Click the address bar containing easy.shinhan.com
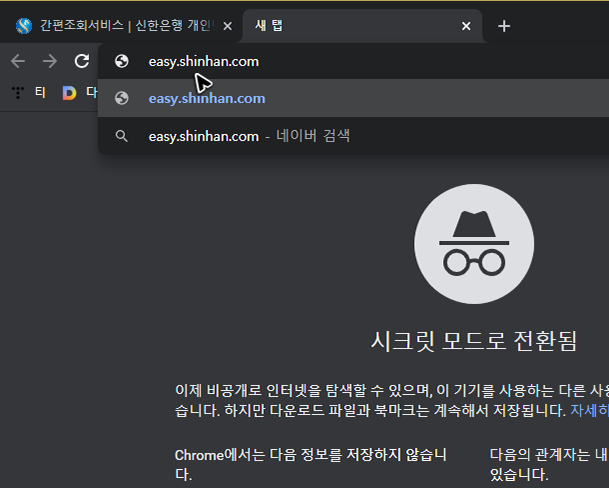Viewport: 609px width, 488px height. 353,61
